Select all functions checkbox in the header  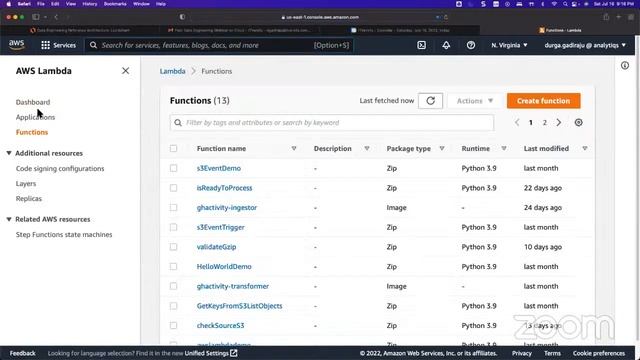[173, 149]
